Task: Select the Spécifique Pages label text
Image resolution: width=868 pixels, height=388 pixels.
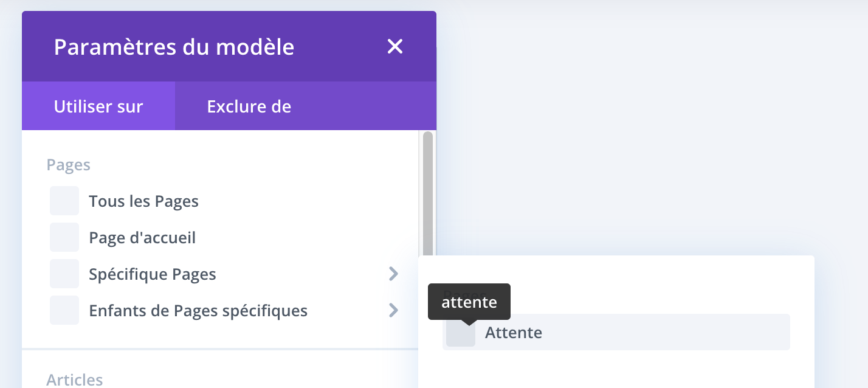Action: [153, 274]
